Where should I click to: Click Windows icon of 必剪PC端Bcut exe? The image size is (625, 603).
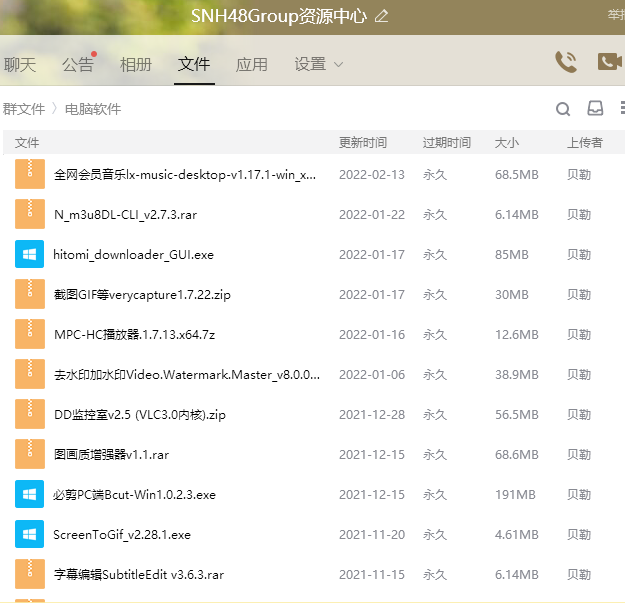coord(29,494)
